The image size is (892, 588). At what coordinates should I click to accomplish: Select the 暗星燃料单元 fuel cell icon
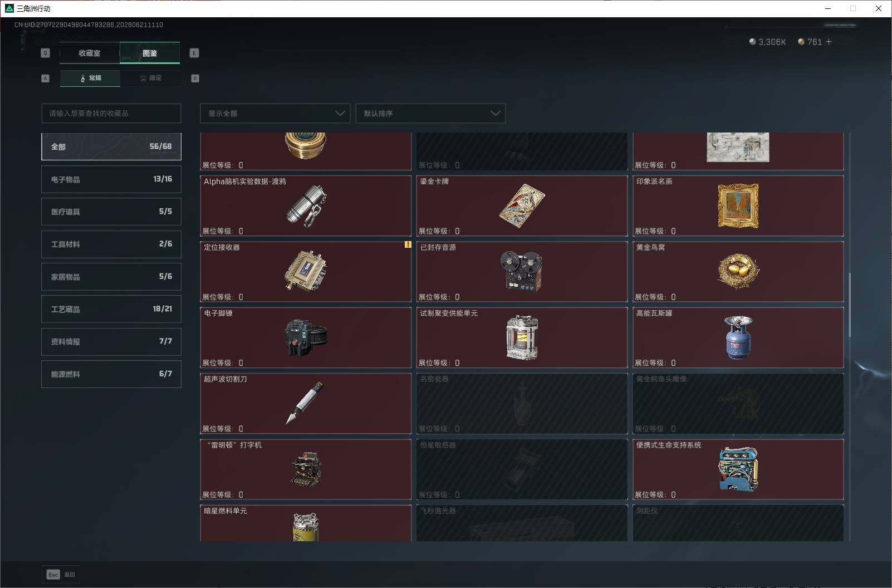306,526
